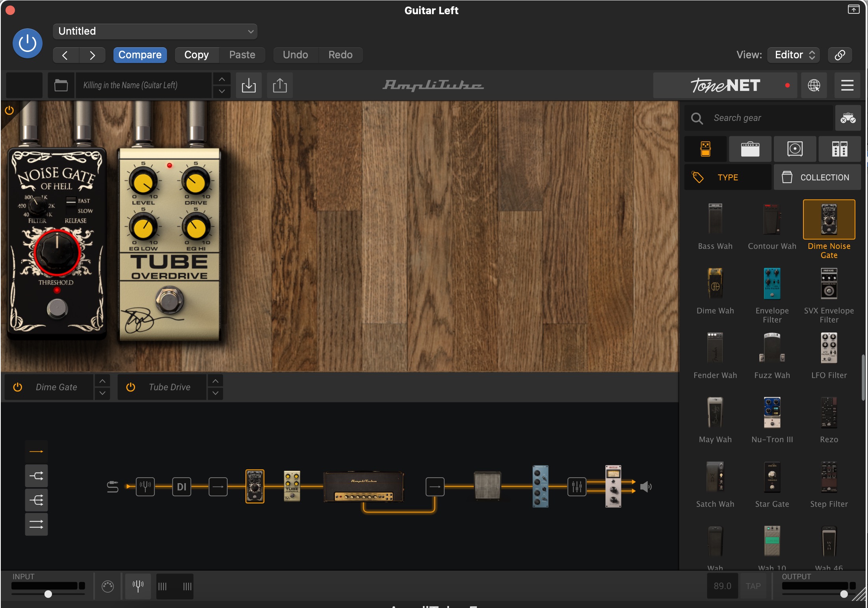The image size is (868, 608).
Task: Select the rack effects gear tab
Action: coord(840,149)
